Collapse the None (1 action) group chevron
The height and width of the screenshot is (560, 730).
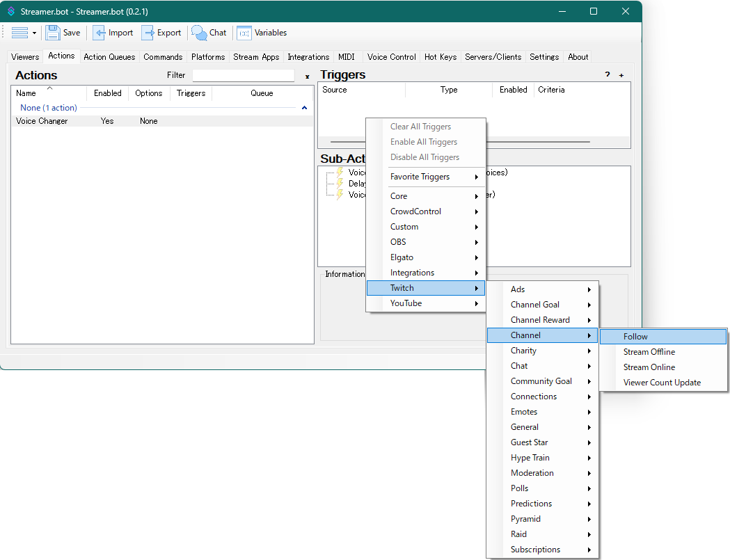[x=305, y=108]
